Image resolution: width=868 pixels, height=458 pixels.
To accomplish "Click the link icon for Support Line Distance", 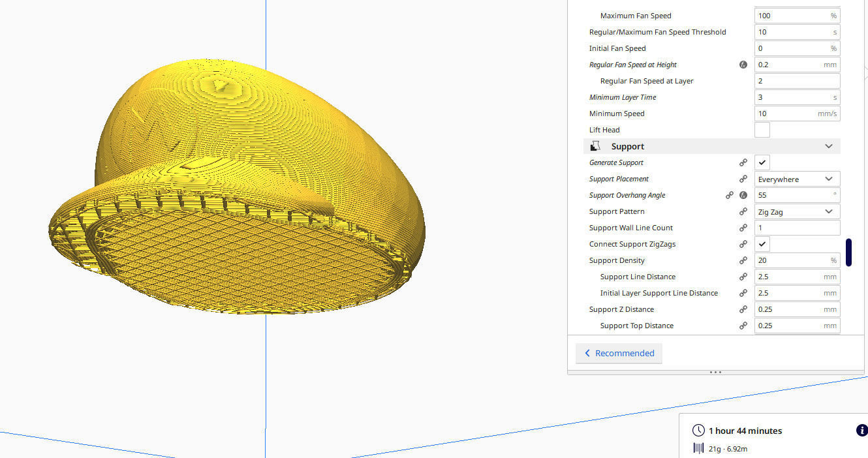I will coord(743,277).
